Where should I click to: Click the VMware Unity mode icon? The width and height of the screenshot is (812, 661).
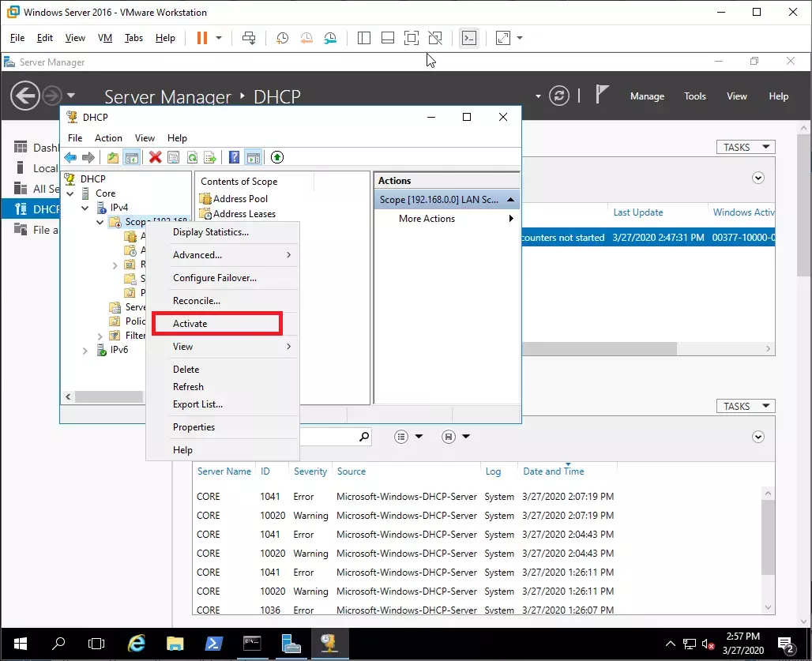coord(435,38)
